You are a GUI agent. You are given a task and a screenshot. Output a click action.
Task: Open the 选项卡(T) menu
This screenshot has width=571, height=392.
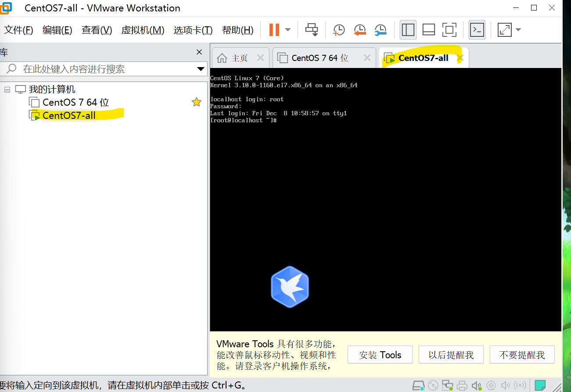coord(193,30)
